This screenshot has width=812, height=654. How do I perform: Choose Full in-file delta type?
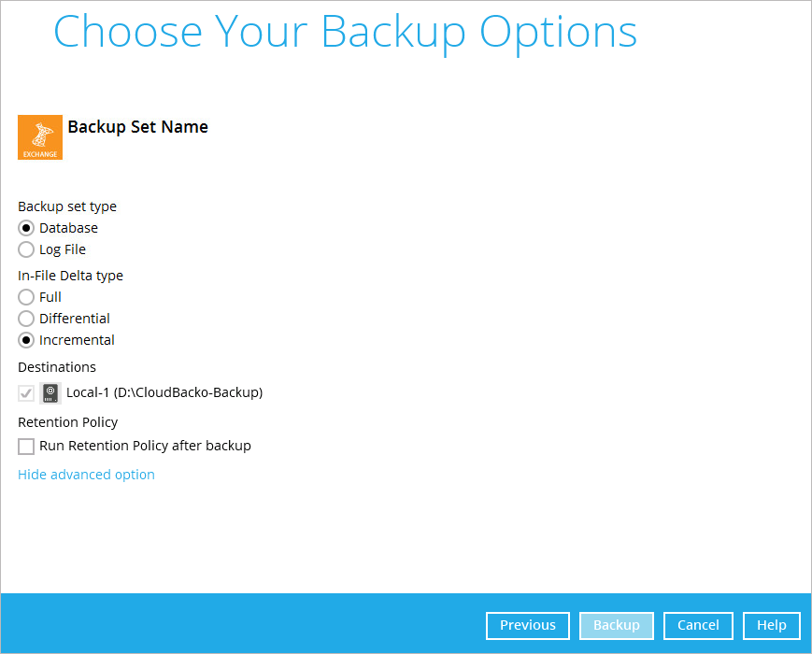click(x=26, y=297)
